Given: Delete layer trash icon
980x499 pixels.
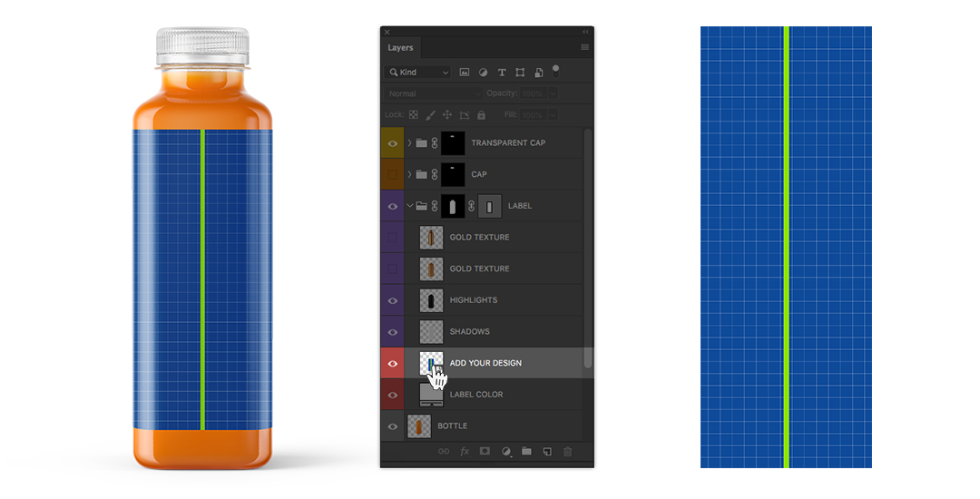Looking at the screenshot, I should coord(567,452).
